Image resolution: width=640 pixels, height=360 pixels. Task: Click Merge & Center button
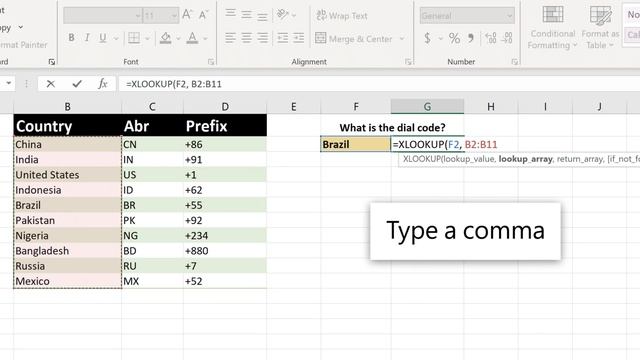[x=354, y=38]
